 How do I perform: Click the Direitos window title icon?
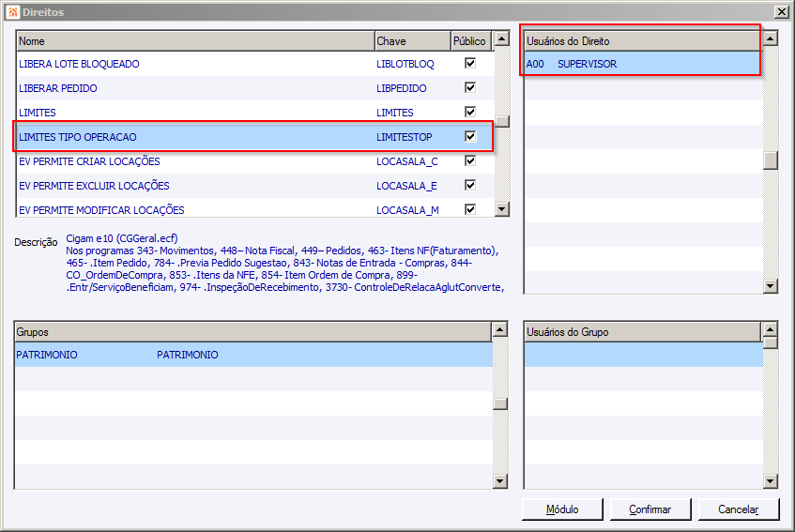click(13, 11)
